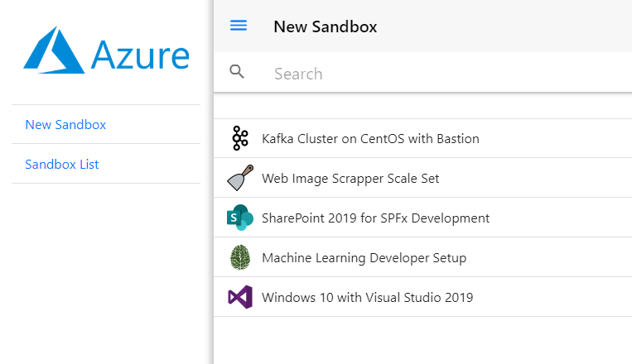Click the empty row above Kafka Cluster
This screenshot has height=364, width=632.
tap(422, 106)
